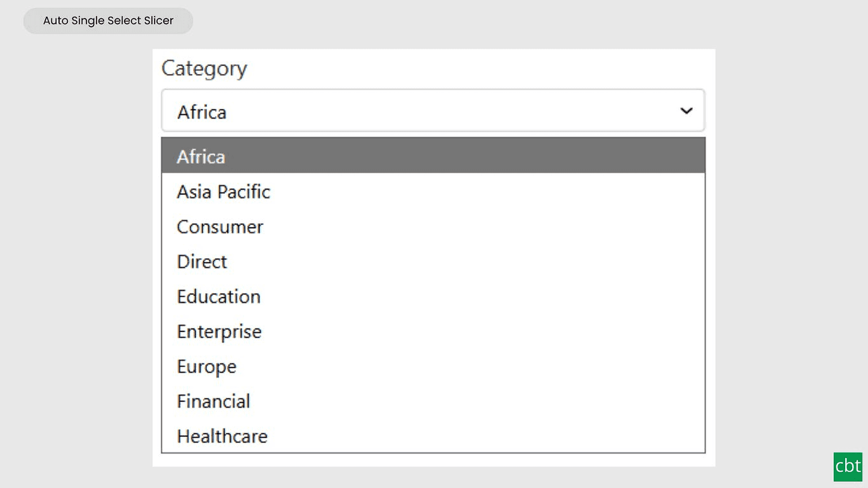Screen dimensions: 868x488
Task: Choose Asia Pacific from the list
Action: tap(224, 192)
